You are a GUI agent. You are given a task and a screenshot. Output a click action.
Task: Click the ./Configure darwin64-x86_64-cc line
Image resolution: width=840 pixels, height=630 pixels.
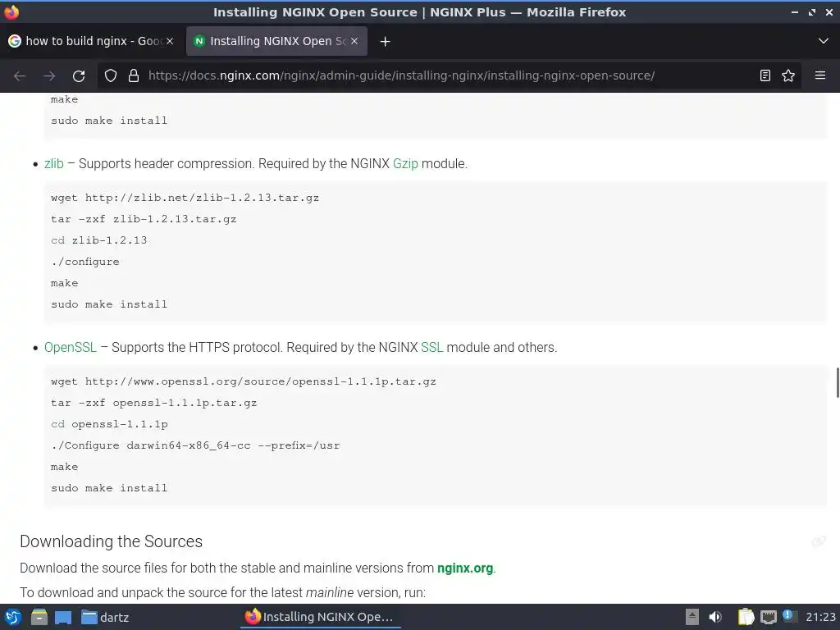(195, 445)
